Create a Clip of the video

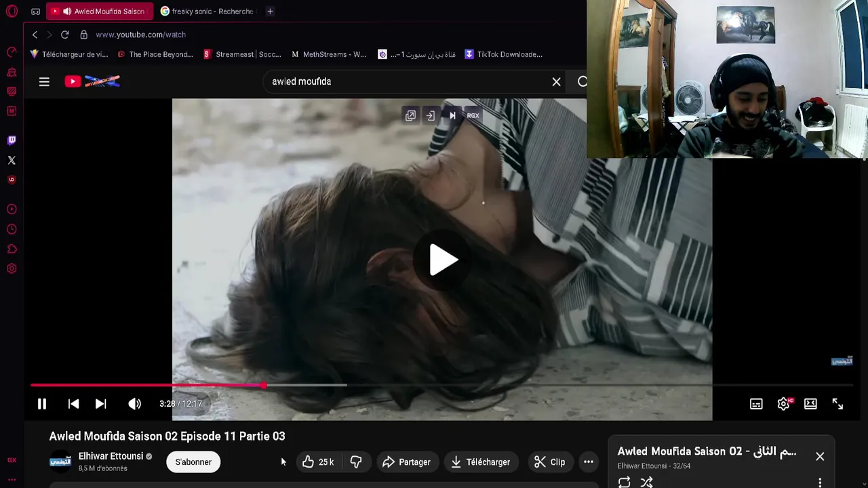550,462
